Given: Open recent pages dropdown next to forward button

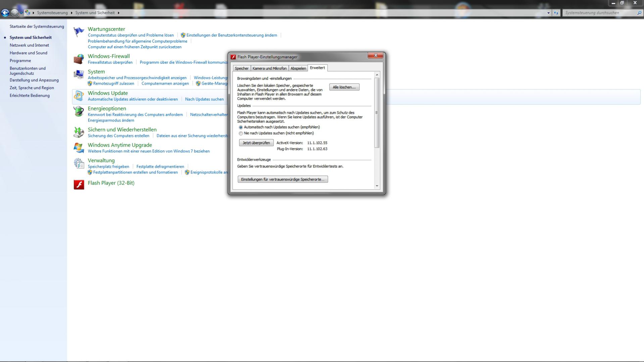Looking at the screenshot, I should 21,13.
